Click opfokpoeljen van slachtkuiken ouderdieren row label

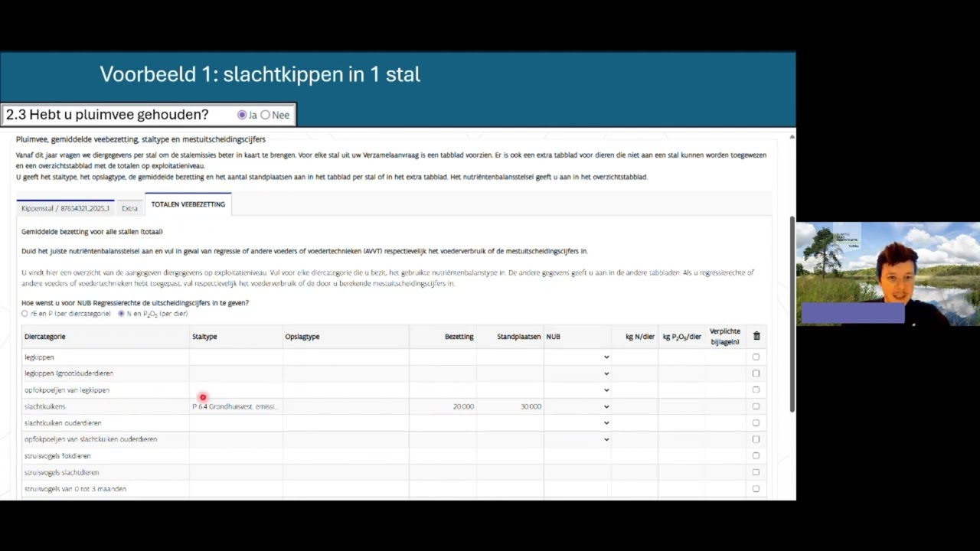pos(90,439)
